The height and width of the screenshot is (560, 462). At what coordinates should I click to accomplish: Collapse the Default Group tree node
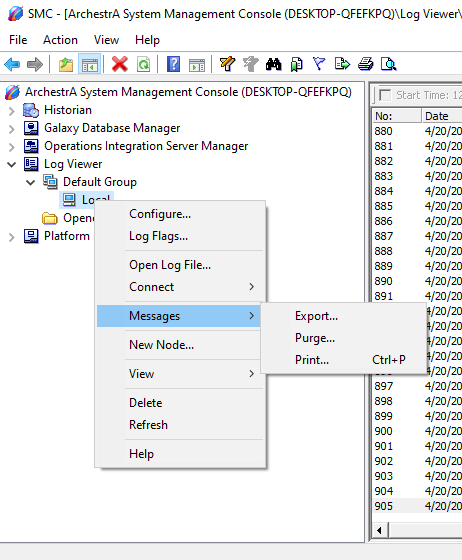pyautogui.click(x=31, y=182)
